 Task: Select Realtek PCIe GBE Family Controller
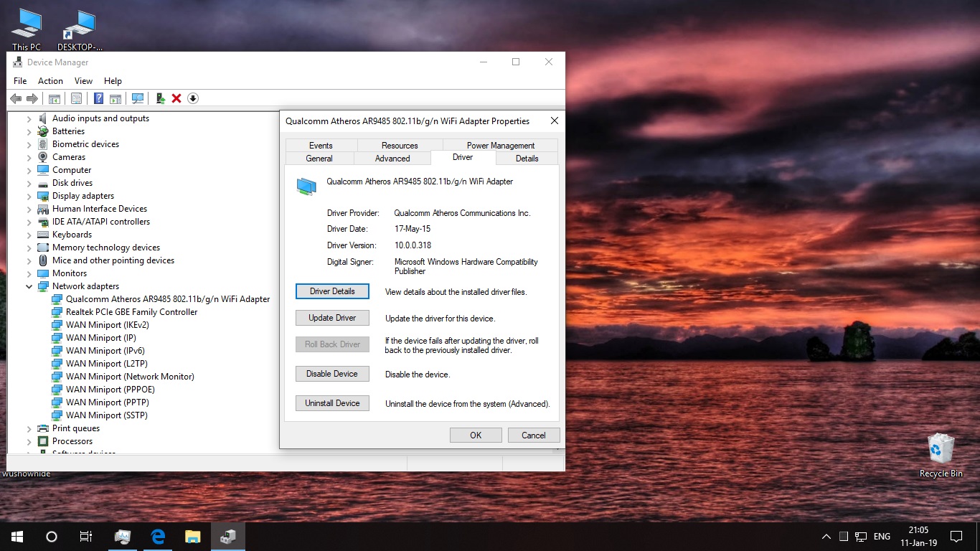tap(131, 312)
